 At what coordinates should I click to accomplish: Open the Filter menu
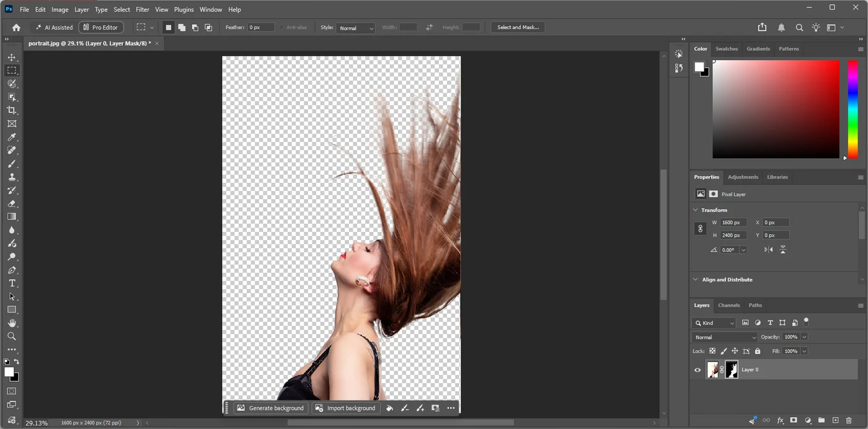tap(143, 9)
